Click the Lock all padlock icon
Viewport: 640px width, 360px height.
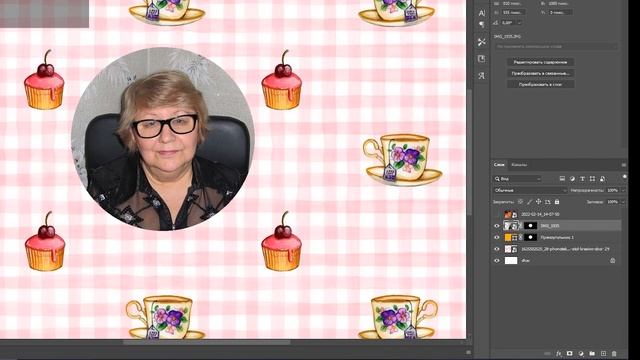(x=557, y=202)
